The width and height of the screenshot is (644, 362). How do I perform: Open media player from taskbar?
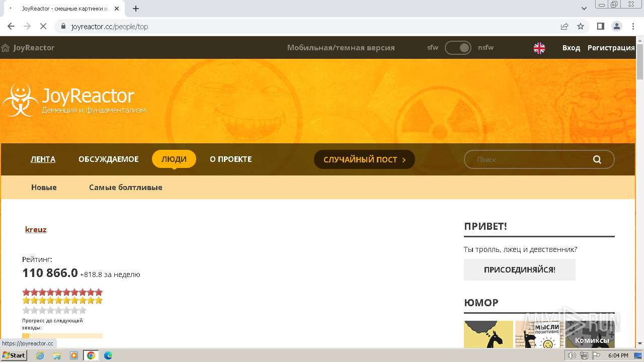[x=74, y=355]
